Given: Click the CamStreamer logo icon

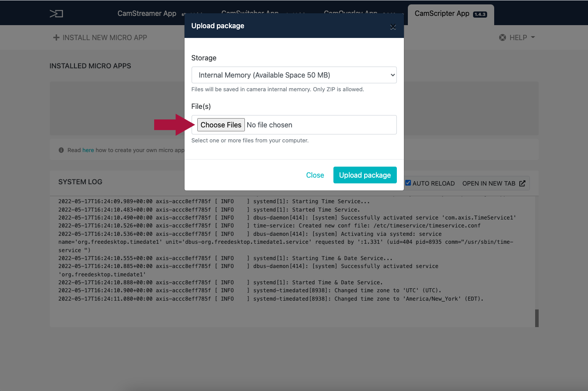Looking at the screenshot, I should [x=56, y=14].
